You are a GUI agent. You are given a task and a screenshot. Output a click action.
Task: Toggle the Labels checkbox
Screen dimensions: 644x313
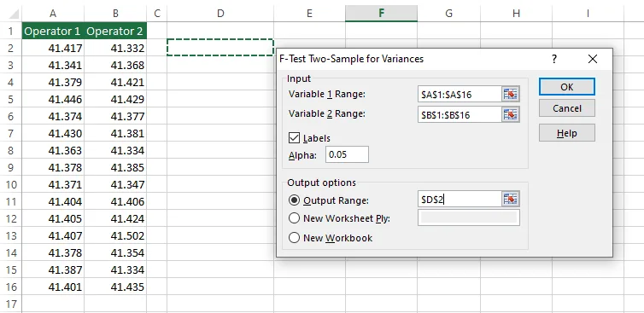point(294,138)
